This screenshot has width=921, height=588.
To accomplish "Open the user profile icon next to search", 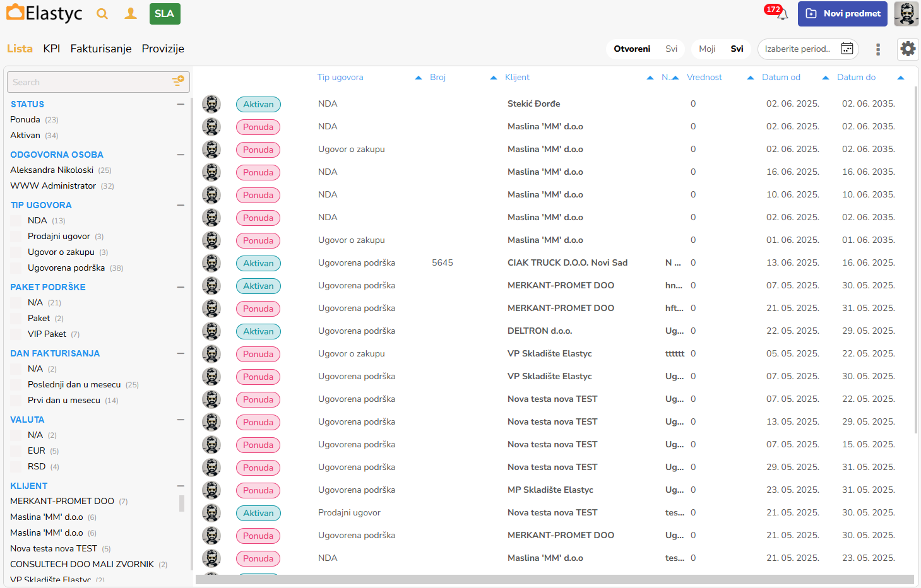I will pos(131,14).
